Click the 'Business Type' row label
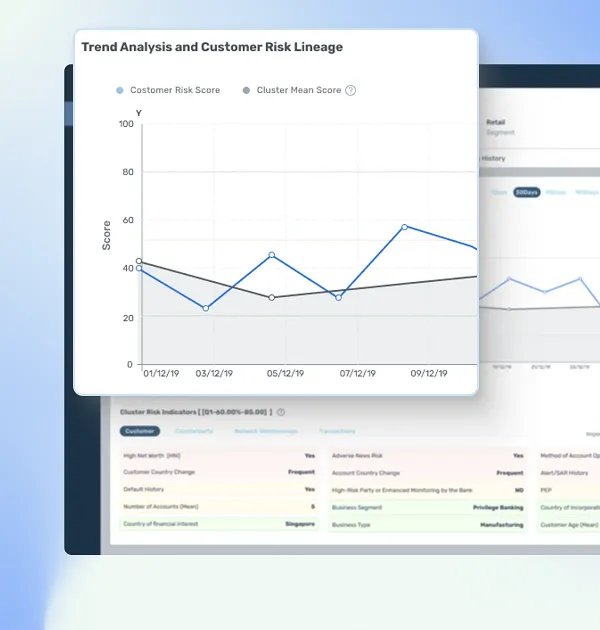 [351, 525]
